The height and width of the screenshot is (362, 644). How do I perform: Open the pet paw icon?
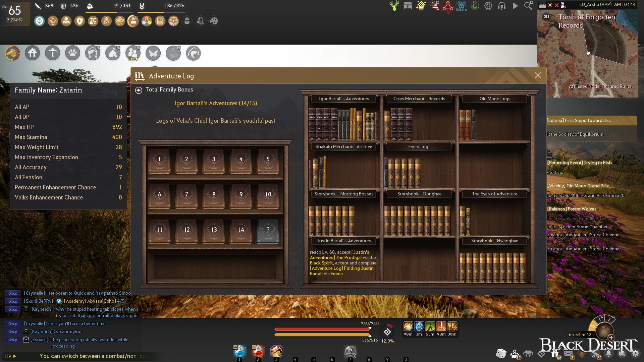pyautogui.click(x=72, y=53)
